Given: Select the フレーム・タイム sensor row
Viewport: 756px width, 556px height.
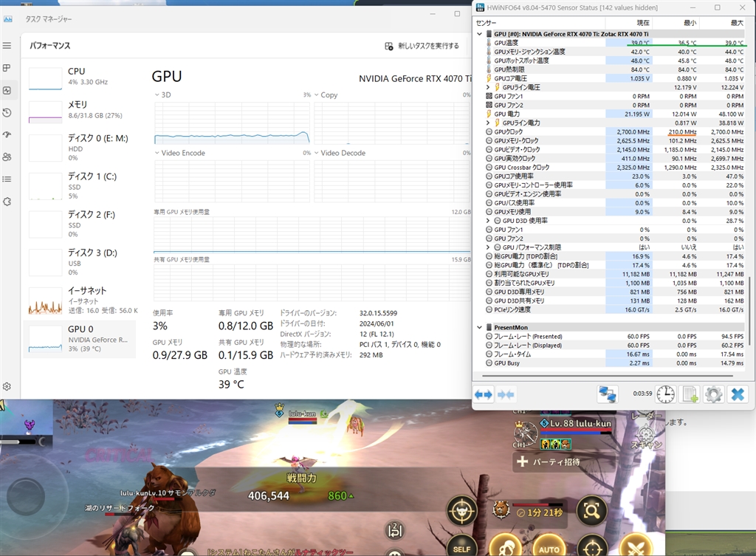Looking at the screenshot, I should pos(610,354).
